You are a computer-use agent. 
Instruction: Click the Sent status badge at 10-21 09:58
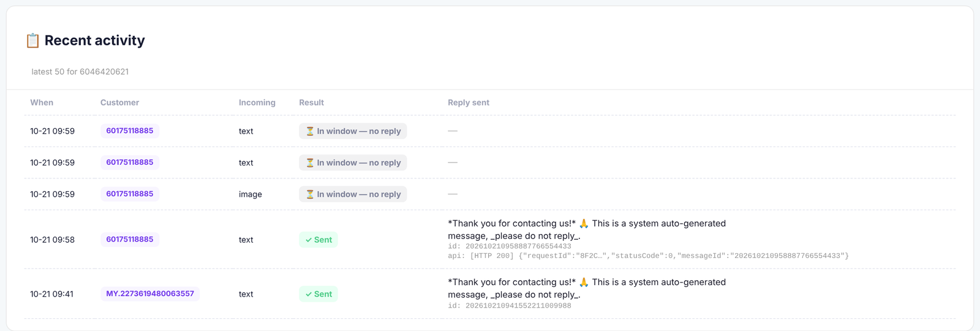coord(318,240)
